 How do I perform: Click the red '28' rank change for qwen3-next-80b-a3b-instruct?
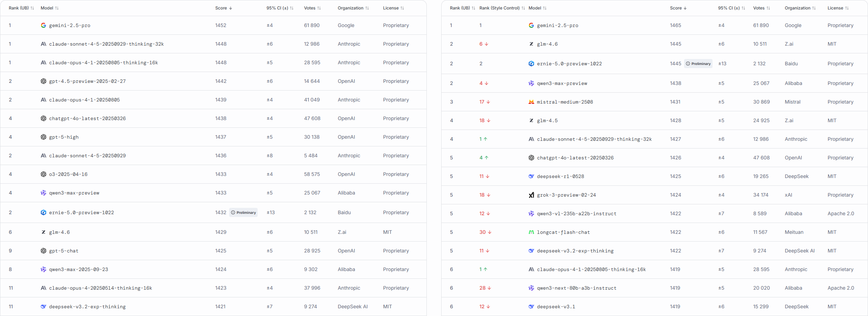pos(485,288)
